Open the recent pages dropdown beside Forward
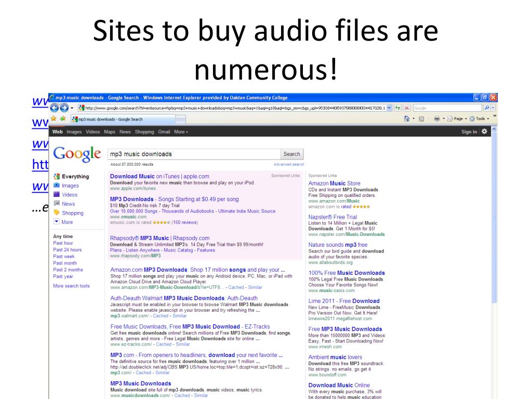Screen dimensions: 532x399 click(x=72, y=108)
